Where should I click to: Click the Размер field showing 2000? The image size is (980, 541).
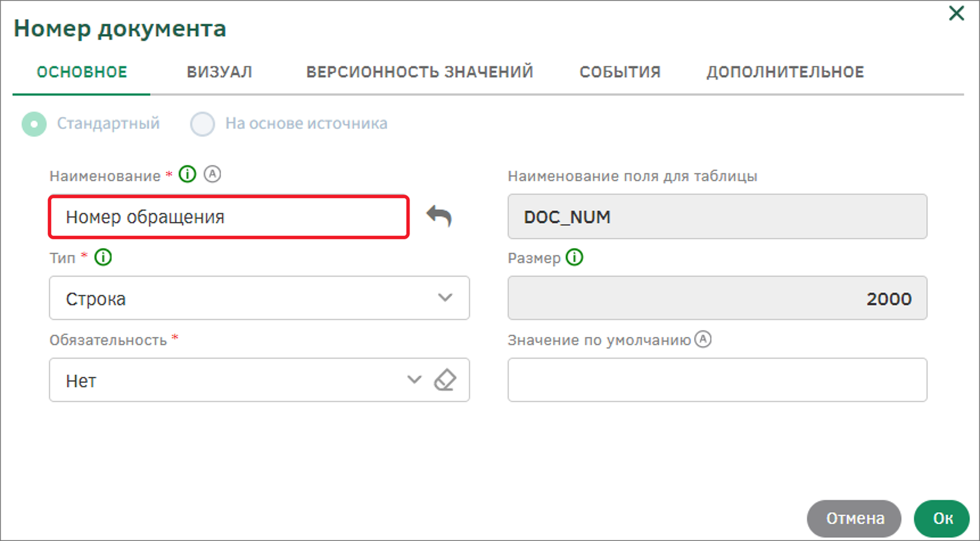[717, 298]
